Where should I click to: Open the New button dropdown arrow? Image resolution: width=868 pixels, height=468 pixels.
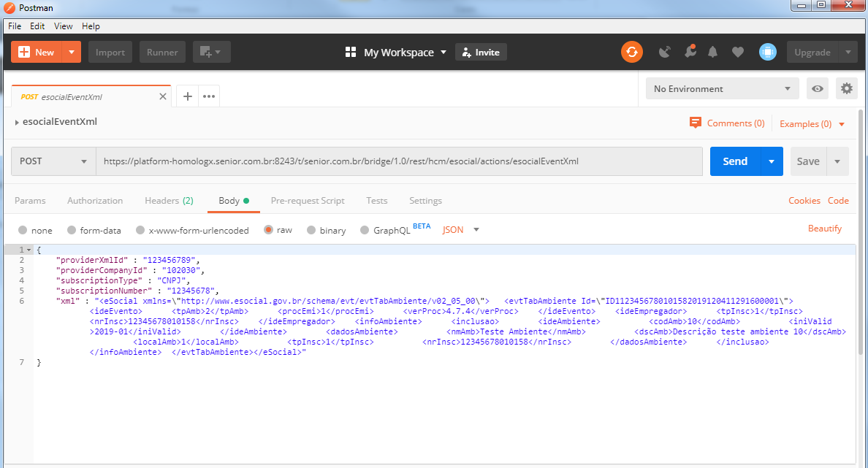(72, 52)
